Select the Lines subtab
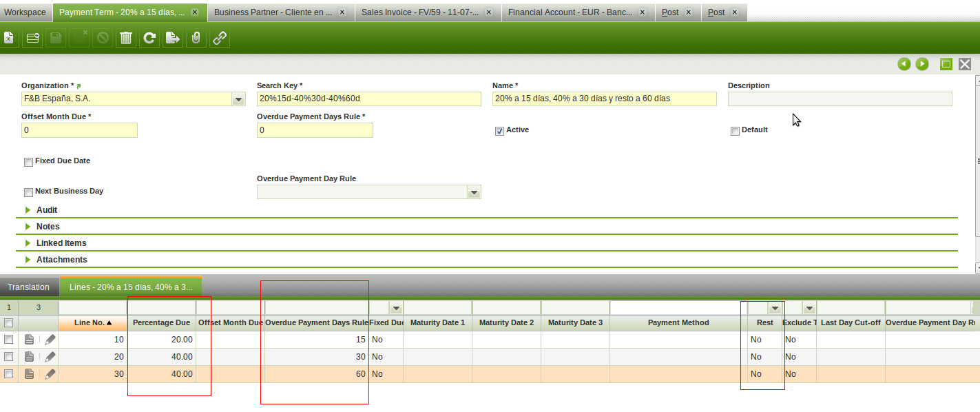Screen dimensions: 980x412 131,287
